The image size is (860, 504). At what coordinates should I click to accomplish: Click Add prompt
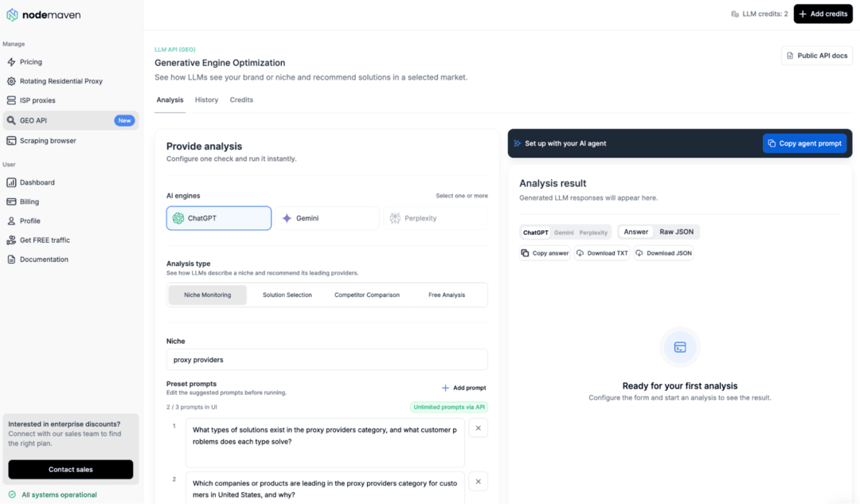pos(464,388)
